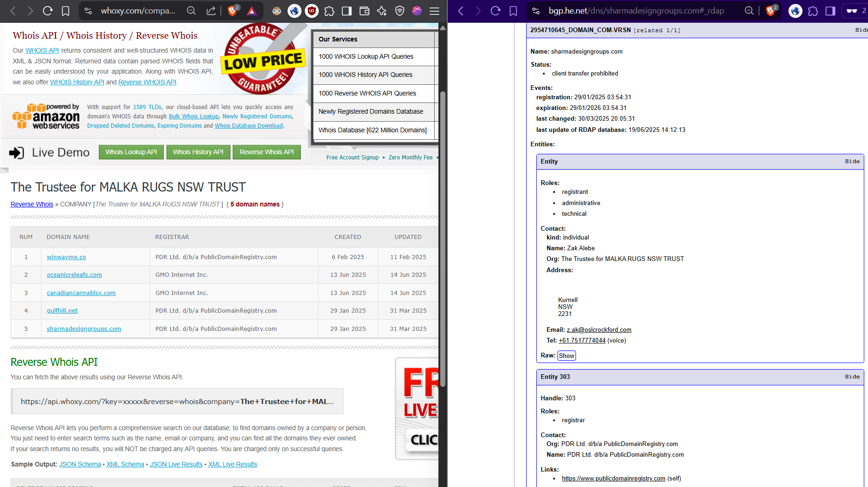Open the Whois History API demo
Screen dimensions: 868x487
[x=198, y=152]
